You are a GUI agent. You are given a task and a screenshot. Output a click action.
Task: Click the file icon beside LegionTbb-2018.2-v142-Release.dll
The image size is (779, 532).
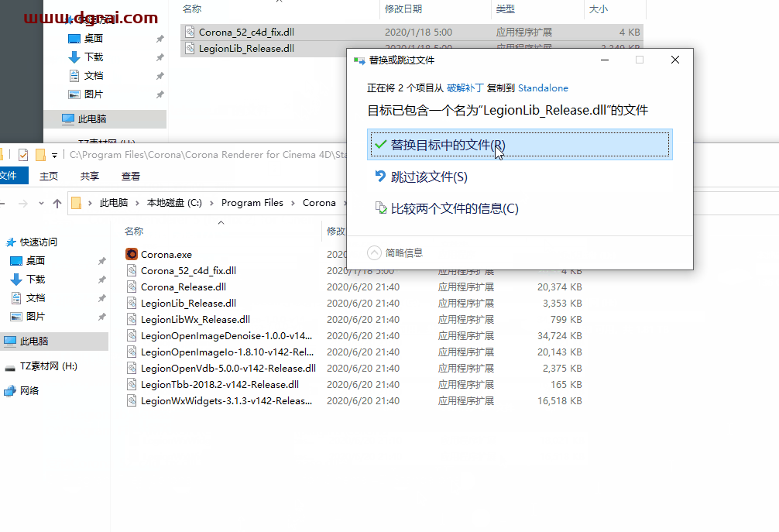pos(132,384)
